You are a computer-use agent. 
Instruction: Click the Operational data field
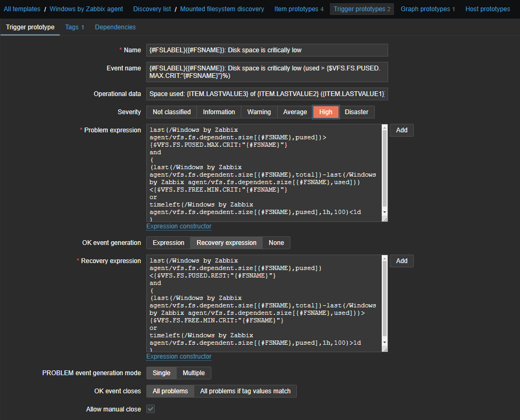267,94
